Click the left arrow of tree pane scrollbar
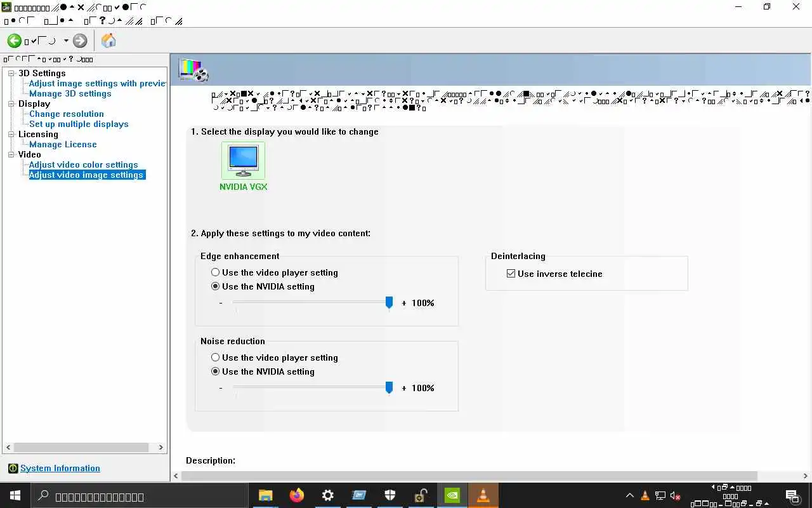Viewport: 812px width, 508px height. click(x=8, y=447)
